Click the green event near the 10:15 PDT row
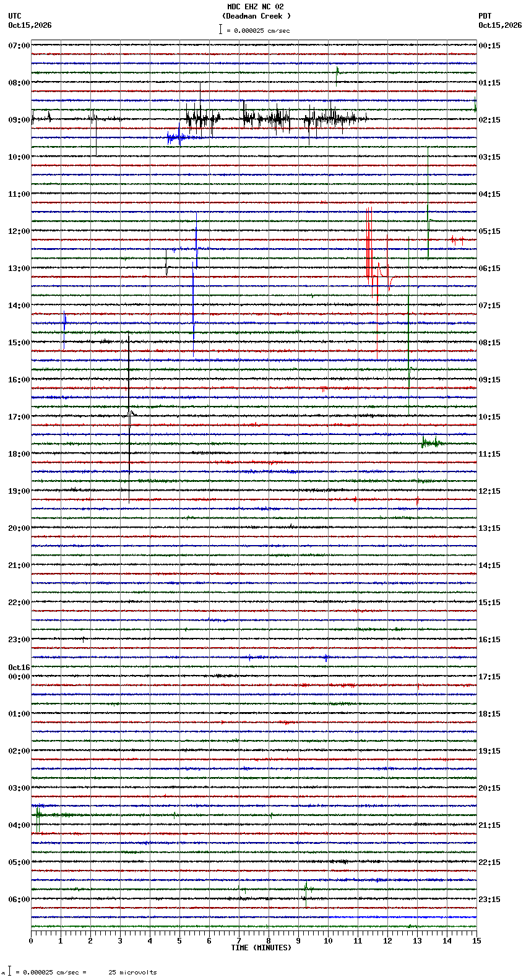The image size is (526, 980). pyautogui.click(x=431, y=442)
